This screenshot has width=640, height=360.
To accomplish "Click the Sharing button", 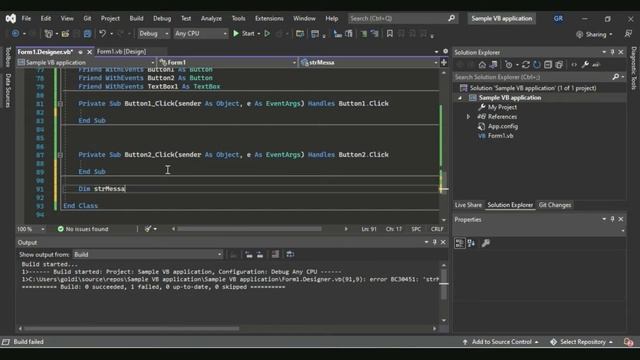I will 594,34.
